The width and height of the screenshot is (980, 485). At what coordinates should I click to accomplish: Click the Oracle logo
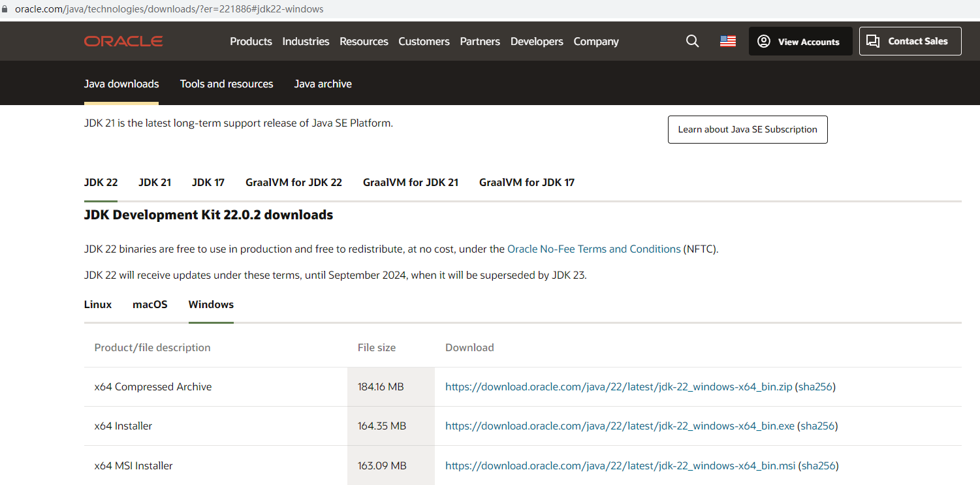(123, 41)
